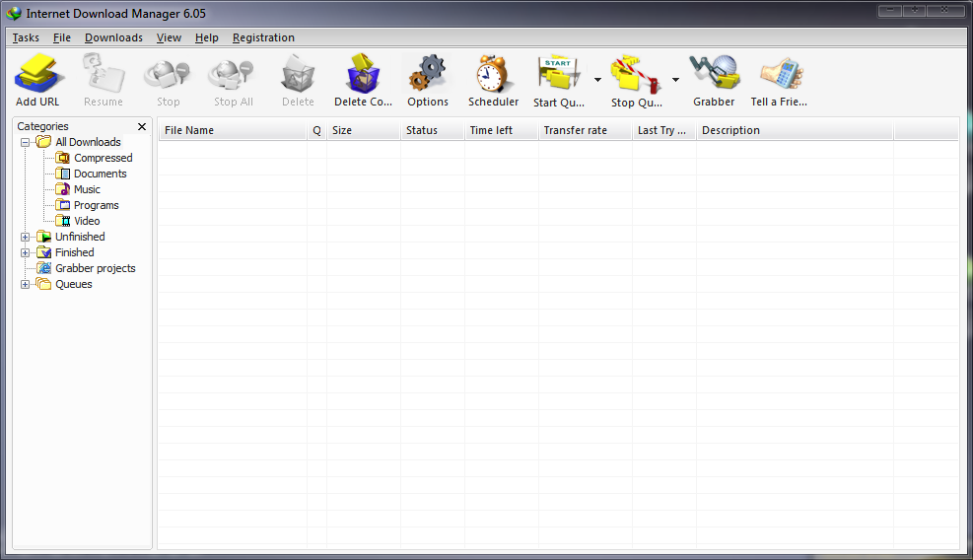The width and height of the screenshot is (973, 560).
Task: Sort by Time left column header
Action: [x=502, y=130]
